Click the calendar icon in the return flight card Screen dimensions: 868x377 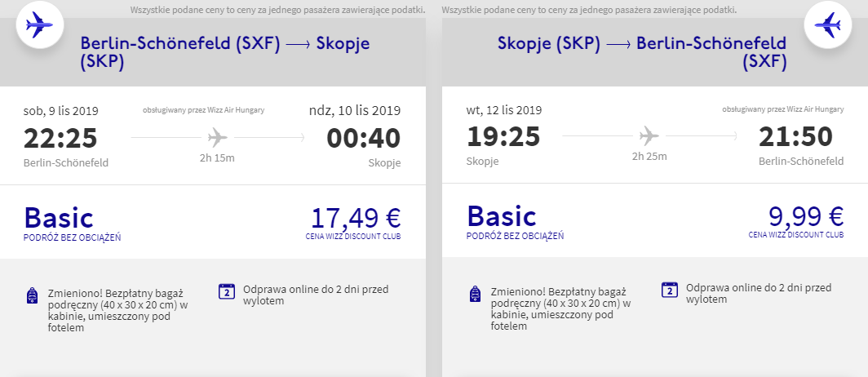pos(670,291)
